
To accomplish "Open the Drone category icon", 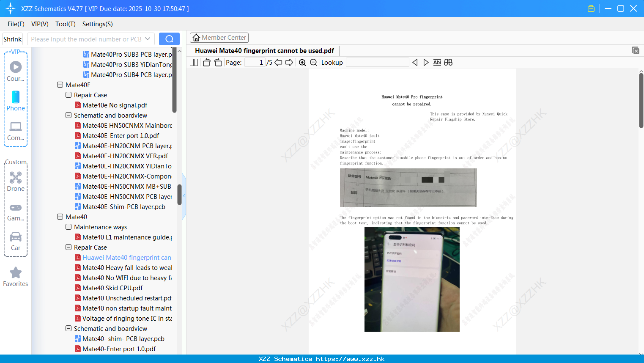I will 16,181.
